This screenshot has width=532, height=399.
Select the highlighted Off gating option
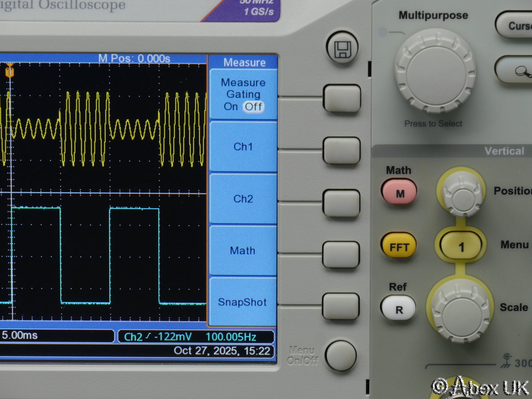click(253, 107)
